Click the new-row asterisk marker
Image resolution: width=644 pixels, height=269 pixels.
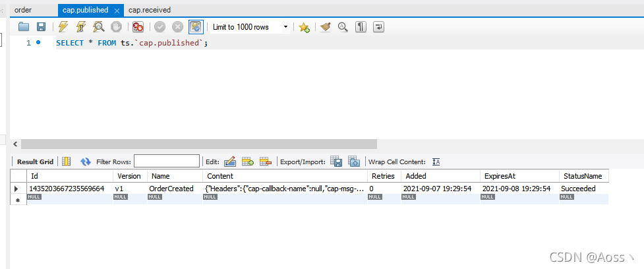pos(18,200)
